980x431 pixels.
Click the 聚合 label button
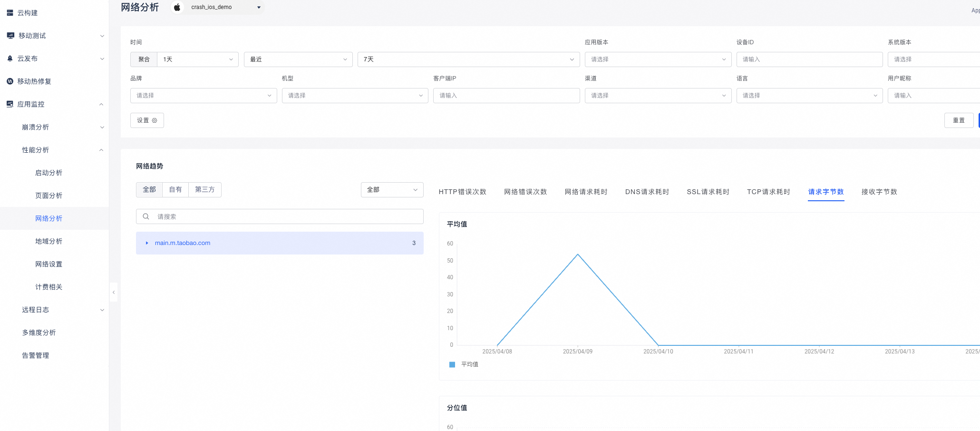pos(144,59)
